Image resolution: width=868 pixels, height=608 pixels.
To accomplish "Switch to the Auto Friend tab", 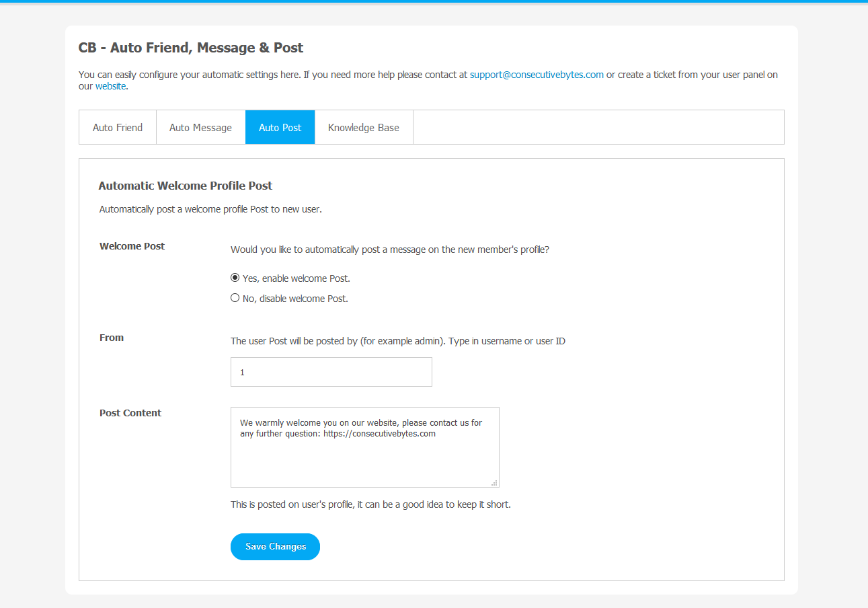I will point(118,127).
